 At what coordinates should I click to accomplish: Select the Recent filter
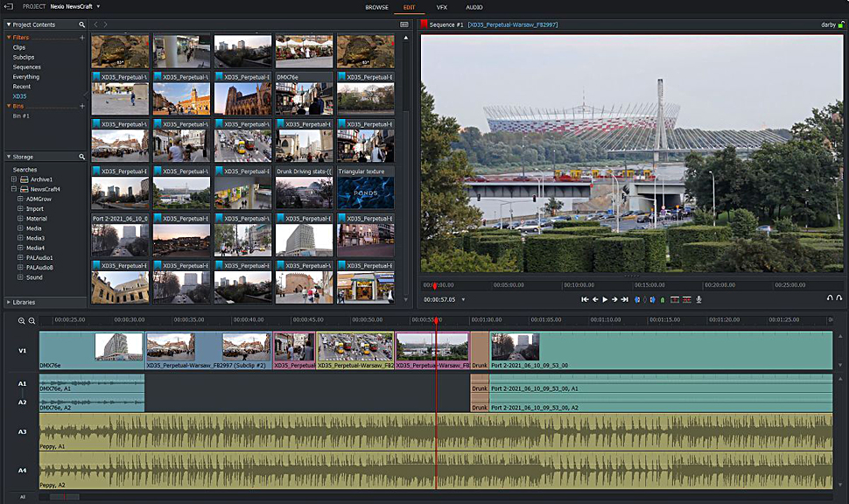22,86
